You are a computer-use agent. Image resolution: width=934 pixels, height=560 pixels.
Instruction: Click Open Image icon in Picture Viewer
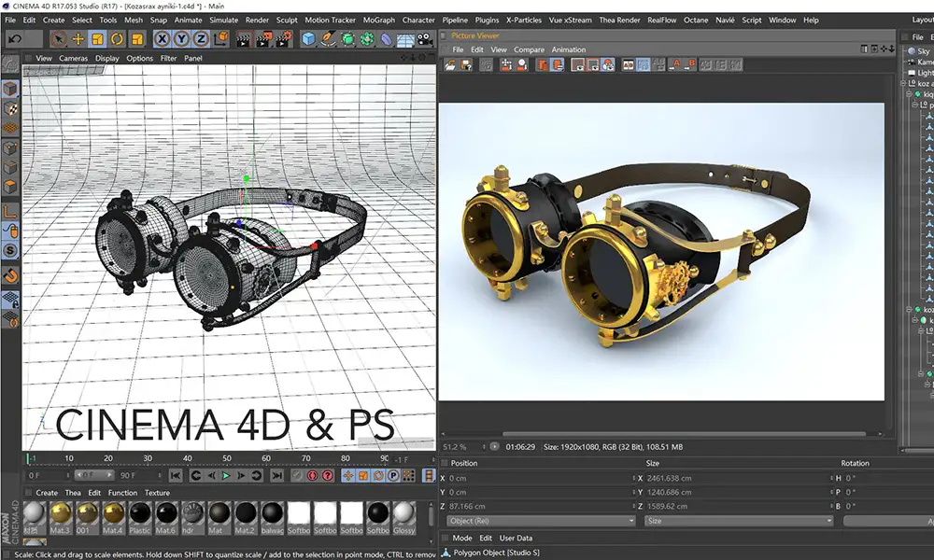tap(450, 65)
